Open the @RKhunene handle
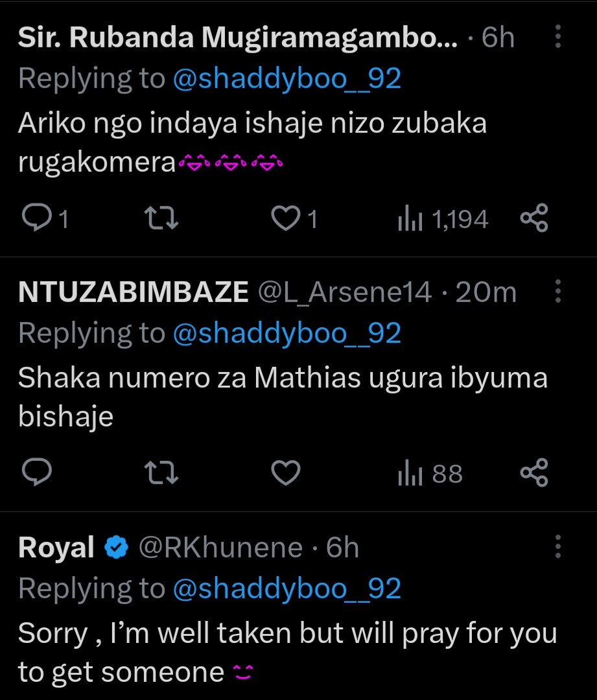Viewport: 597px width, 700px height. pyautogui.click(x=220, y=548)
